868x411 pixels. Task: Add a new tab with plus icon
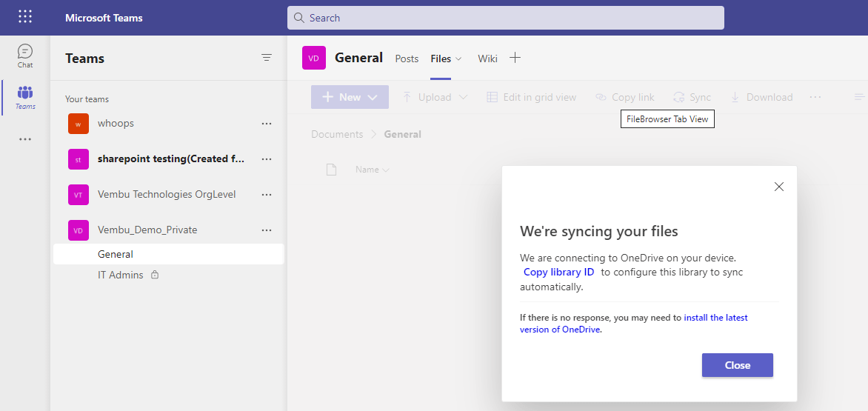click(x=515, y=58)
